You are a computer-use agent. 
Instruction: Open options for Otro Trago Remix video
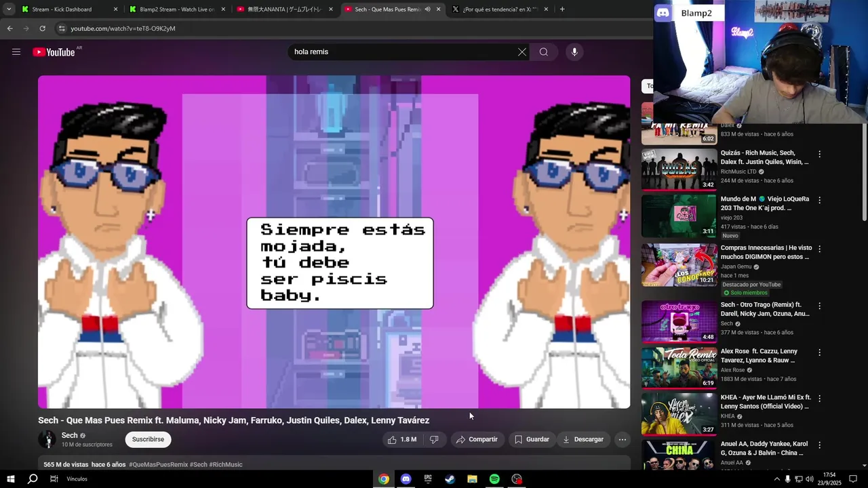pyautogui.click(x=819, y=306)
